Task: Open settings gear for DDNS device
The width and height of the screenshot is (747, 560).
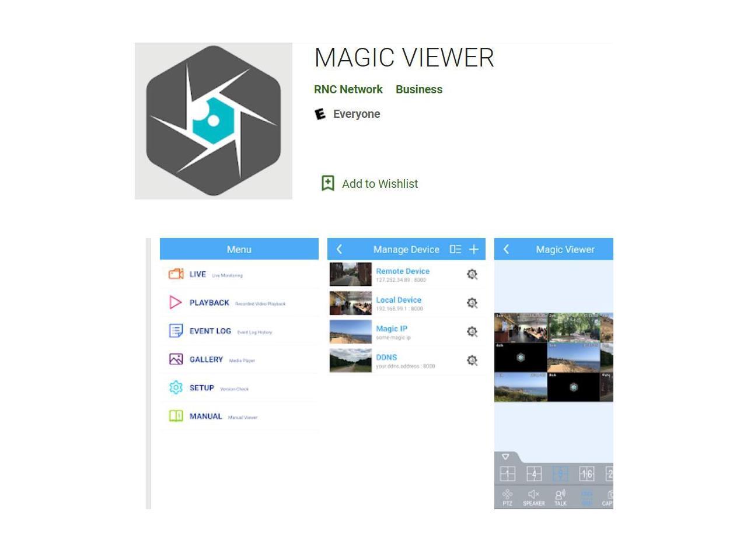Action: tap(472, 360)
